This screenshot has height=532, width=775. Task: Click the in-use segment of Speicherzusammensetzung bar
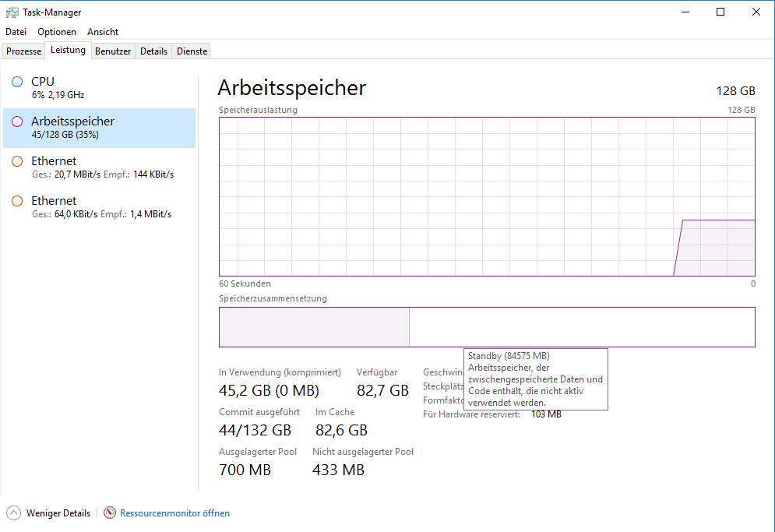click(x=314, y=327)
